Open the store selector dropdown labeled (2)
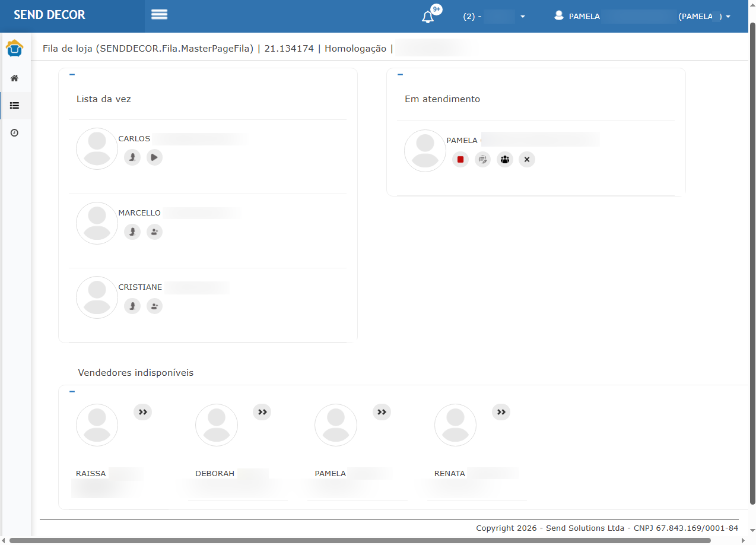This screenshot has height=545, width=756. click(494, 17)
